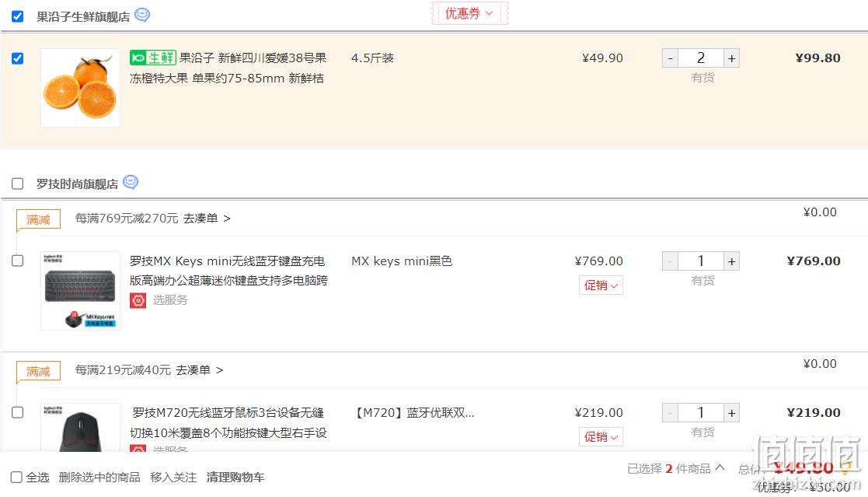Click 清理购物车 to clean cart

click(x=235, y=477)
